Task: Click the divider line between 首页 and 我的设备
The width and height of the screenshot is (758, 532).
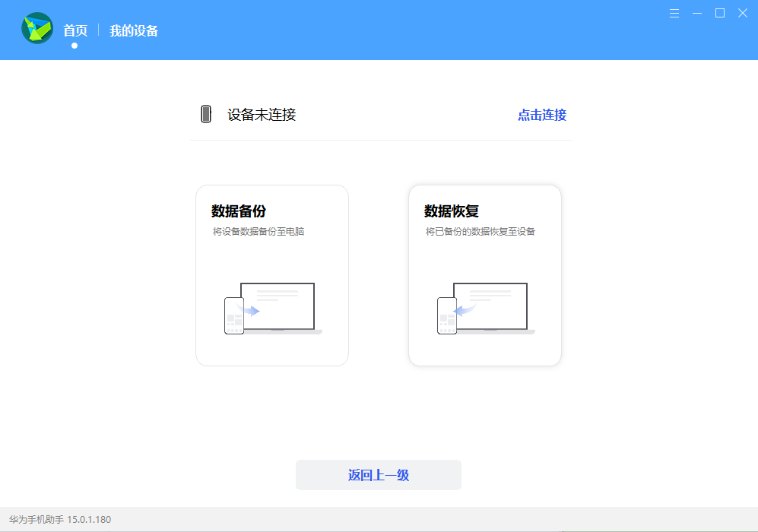Action: [x=100, y=29]
